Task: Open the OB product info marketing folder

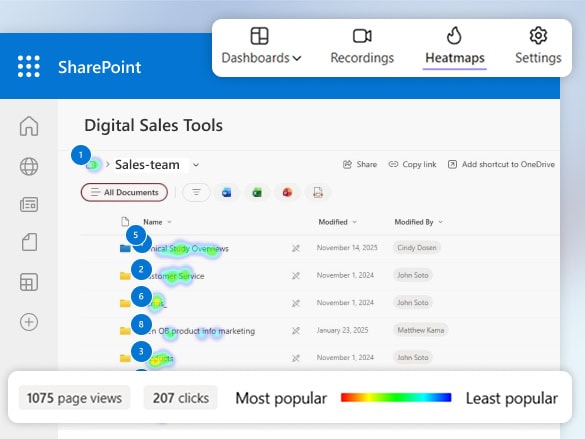Action: 200,331
